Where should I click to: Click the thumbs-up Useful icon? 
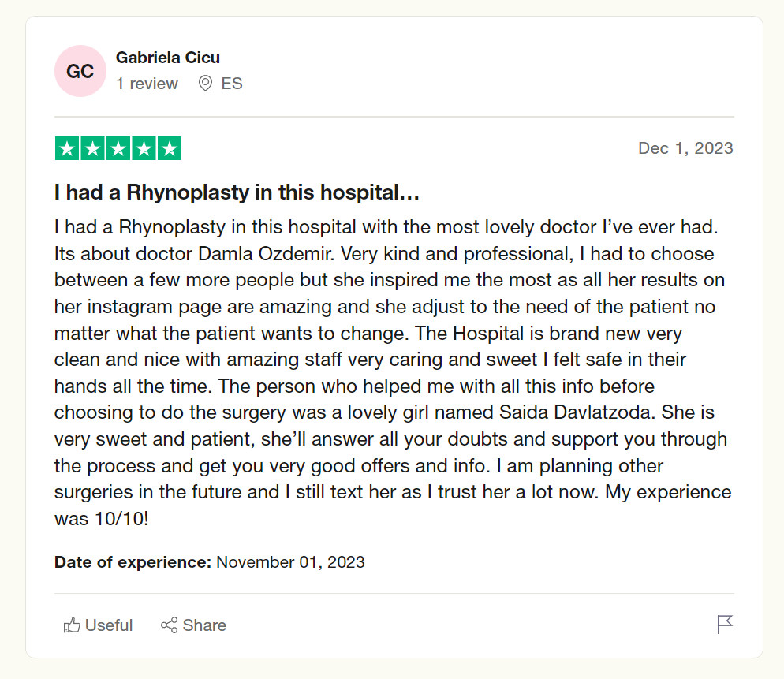[x=73, y=625]
